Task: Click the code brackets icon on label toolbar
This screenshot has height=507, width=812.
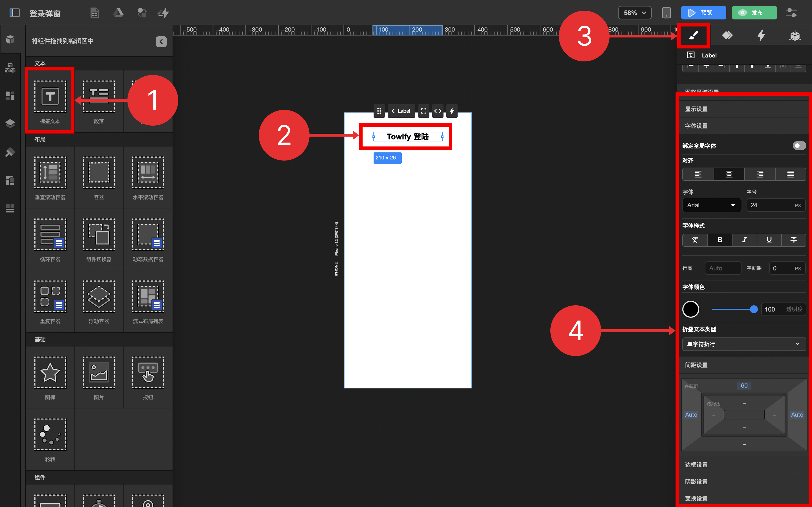Action: pos(438,111)
